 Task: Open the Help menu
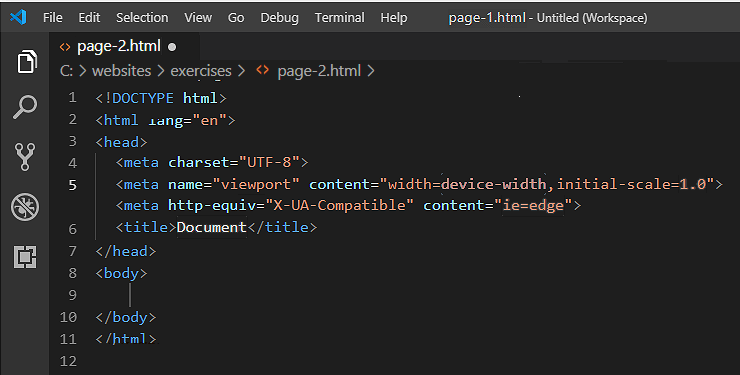(394, 18)
